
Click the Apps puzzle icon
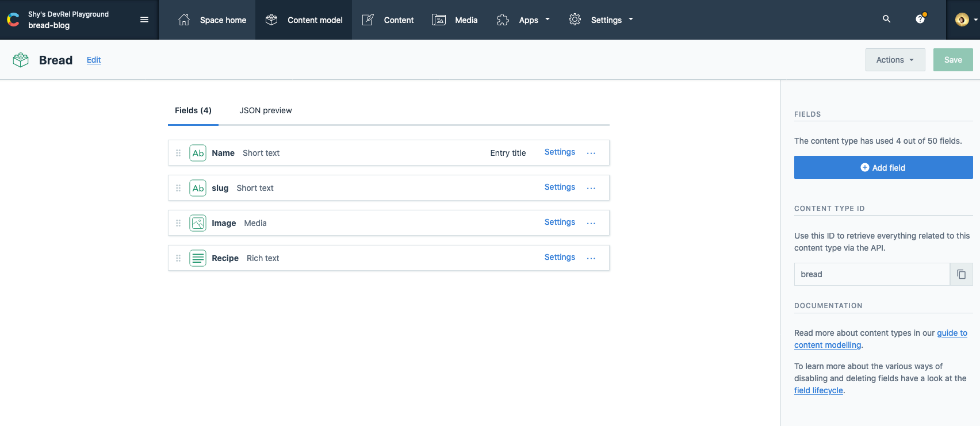click(503, 20)
